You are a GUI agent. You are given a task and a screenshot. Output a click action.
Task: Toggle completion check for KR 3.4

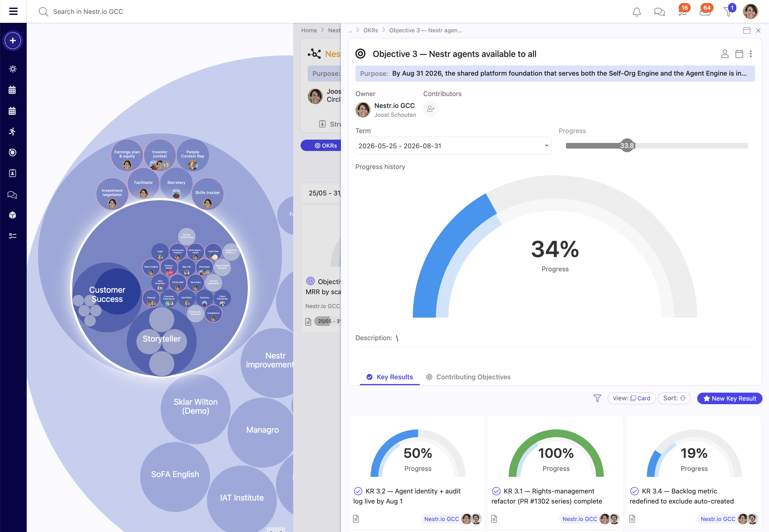pyautogui.click(x=634, y=491)
